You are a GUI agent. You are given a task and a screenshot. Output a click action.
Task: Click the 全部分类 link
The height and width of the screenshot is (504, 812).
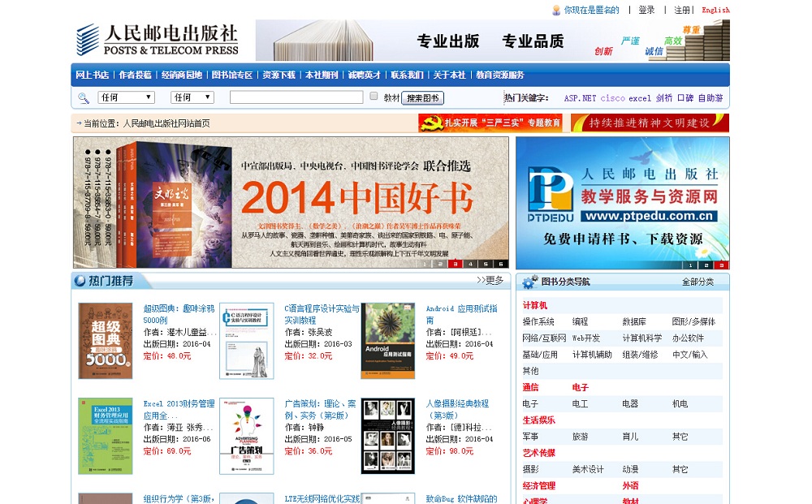pos(698,282)
